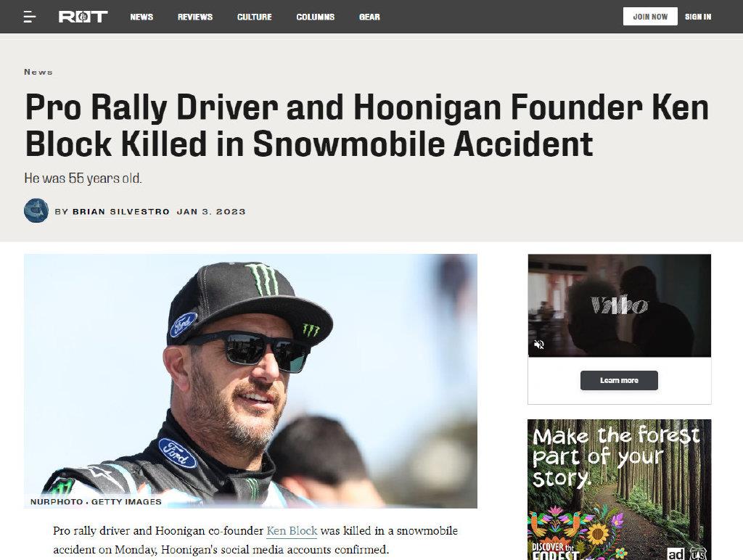Select the Gear nav item

pos(369,17)
